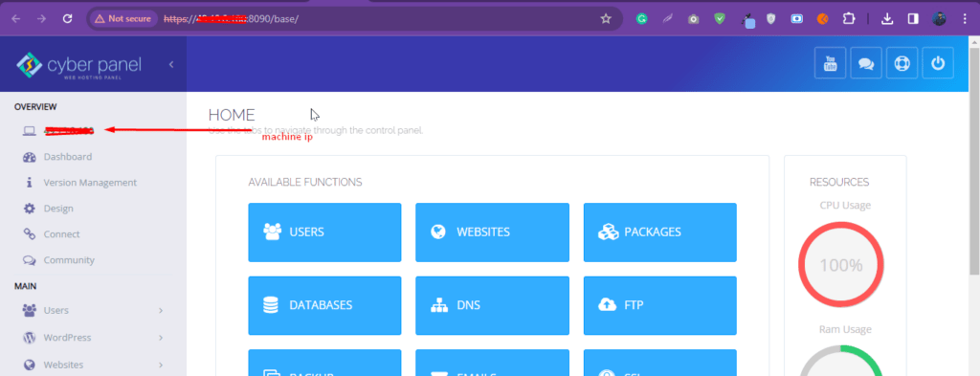Open the YouTube icon in header
Viewport: 980px width, 376px height.
pos(830,63)
